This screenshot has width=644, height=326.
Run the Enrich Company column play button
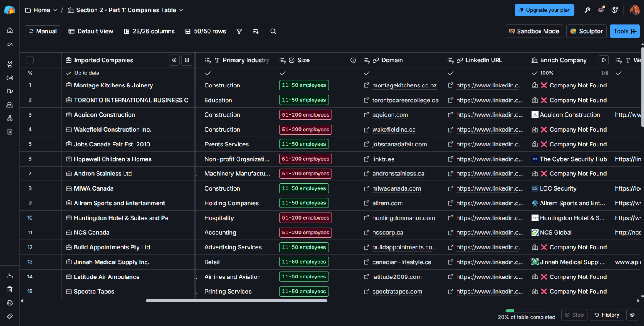(x=604, y=60)
